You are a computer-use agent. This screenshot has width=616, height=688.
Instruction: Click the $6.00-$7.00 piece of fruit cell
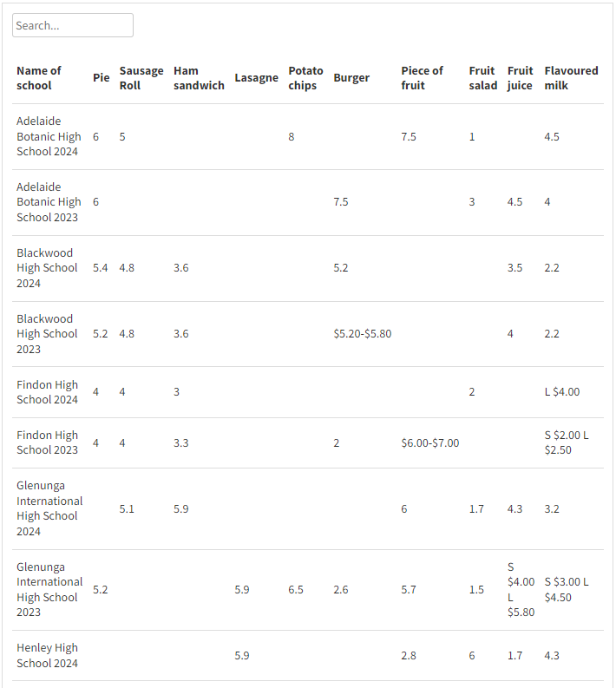coord(429,442)
